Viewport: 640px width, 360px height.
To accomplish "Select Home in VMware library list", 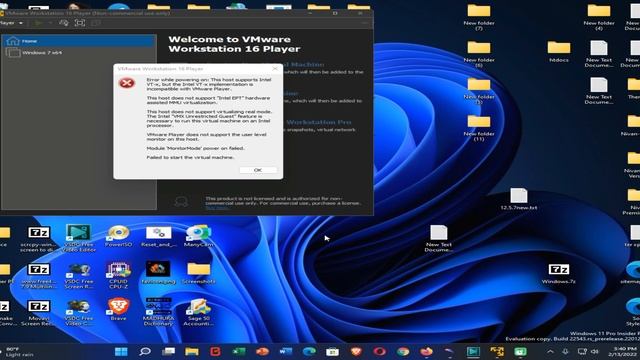I will point(79,41).
